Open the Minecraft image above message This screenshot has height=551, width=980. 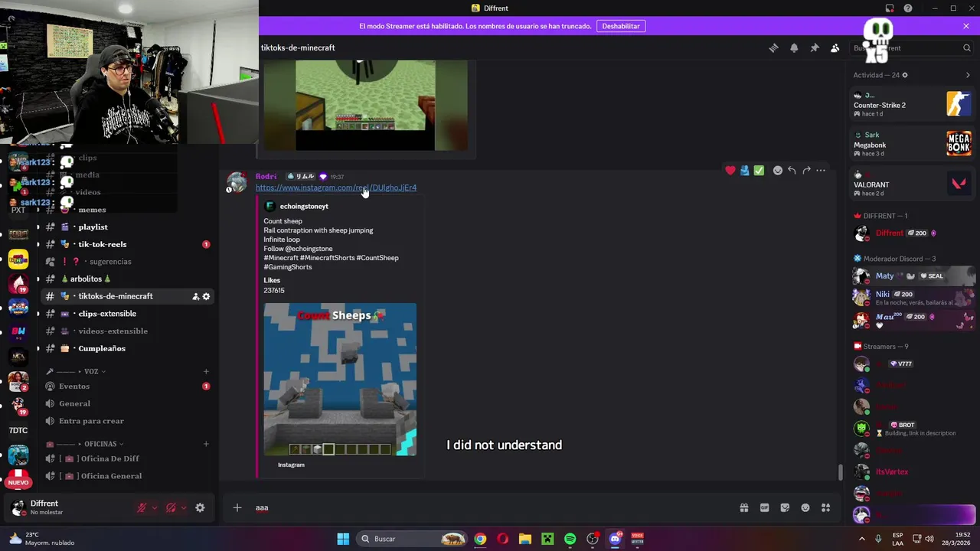click(x=366, y=106)
